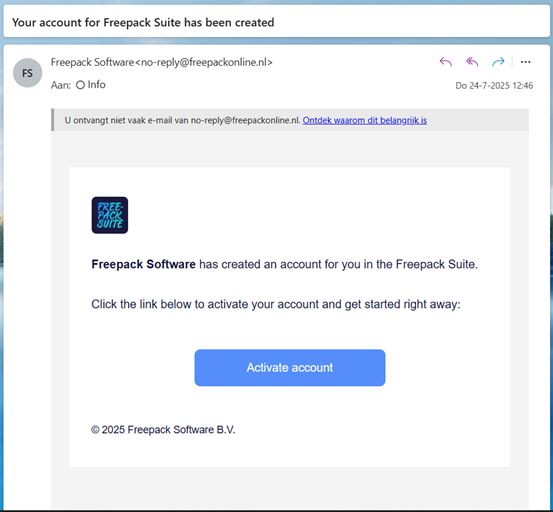Click the email subject line text
The height and width of the screenshot is (512, 553).
coord(143,23)
